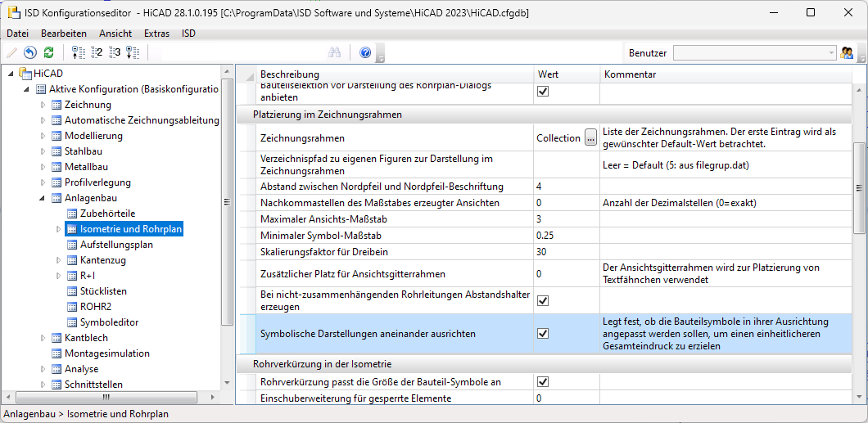Expand tree to level 2 icon
Screen dimensions: 868x423
pos(97,53)
